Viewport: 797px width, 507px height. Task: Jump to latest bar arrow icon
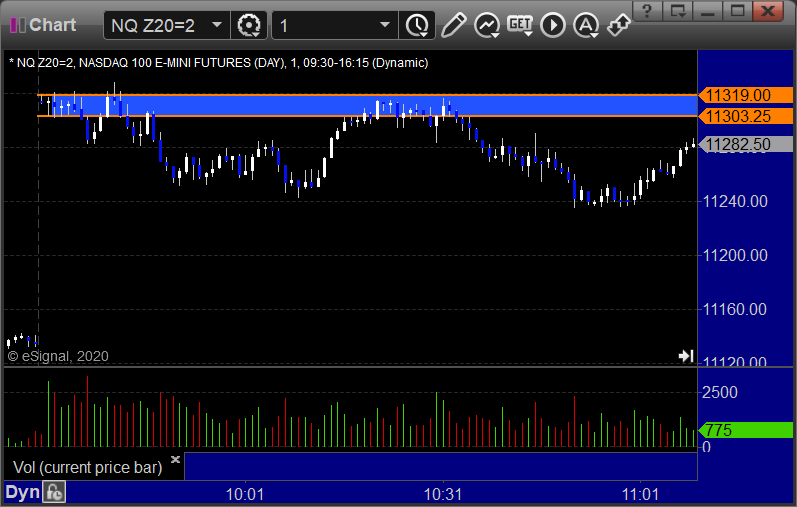[686, 355]
